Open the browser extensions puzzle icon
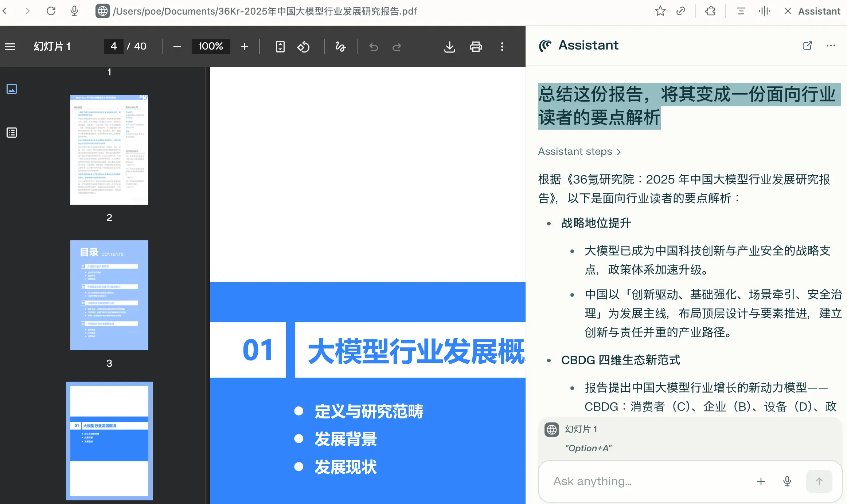 pyautogui.click(x=710, y=11)
